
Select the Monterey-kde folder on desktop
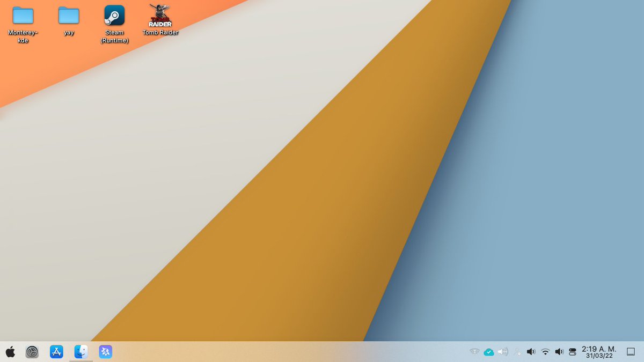[23, 25]
